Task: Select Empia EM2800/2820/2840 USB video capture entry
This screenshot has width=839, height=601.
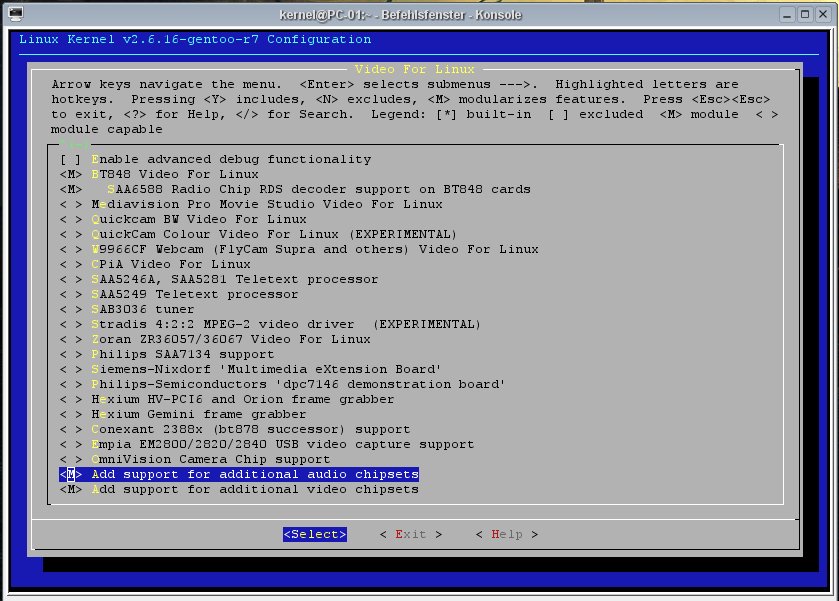Action: point(268,444)
